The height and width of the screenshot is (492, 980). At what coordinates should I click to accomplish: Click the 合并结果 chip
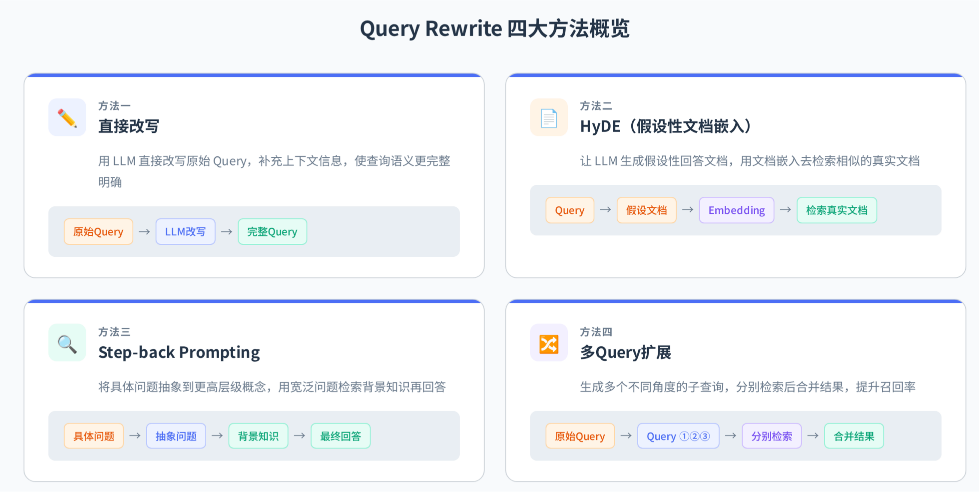tap(854, 436)
